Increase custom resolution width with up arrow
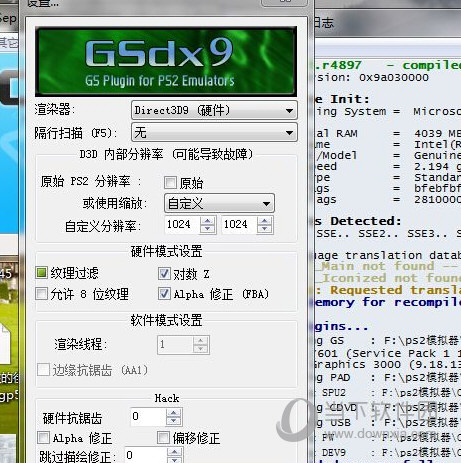The image size is (461, 463). tap(208, 221)
